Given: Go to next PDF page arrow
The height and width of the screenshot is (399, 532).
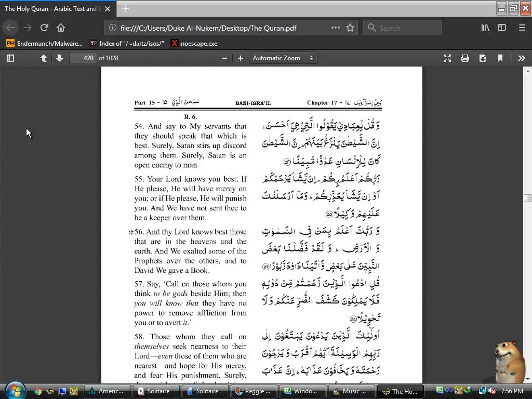Looking at the screenshot, I should click(60, 58).
